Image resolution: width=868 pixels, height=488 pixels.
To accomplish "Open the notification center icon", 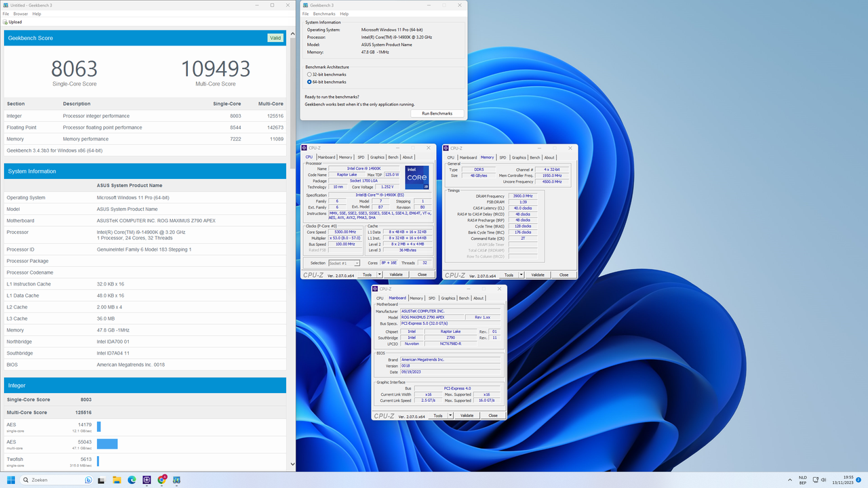I will point(858,480).
